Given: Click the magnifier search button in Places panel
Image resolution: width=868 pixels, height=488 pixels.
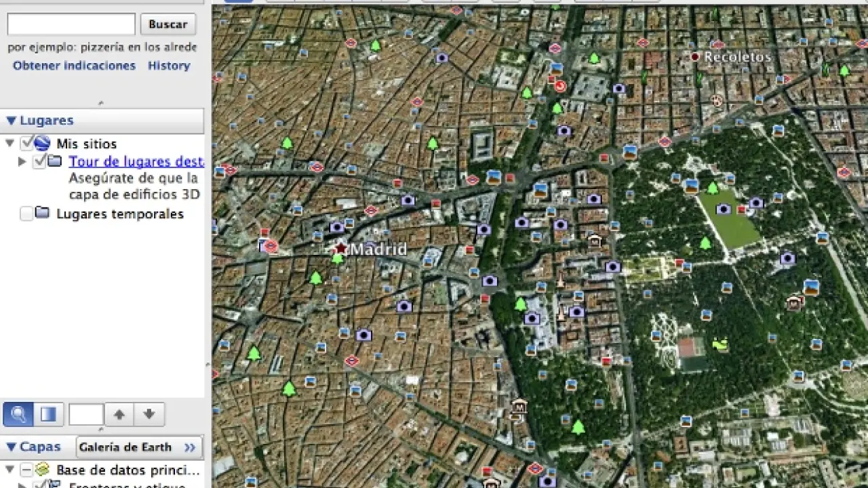Looking at the screenshot, I should 18,414.
